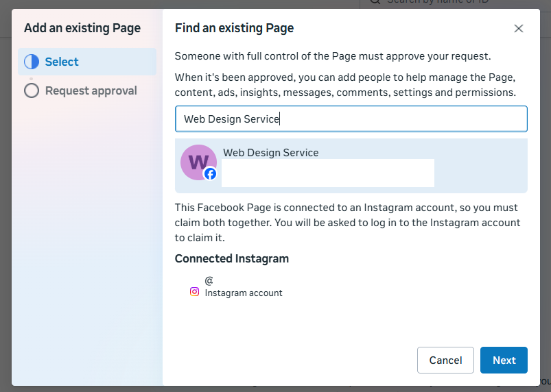
Task: Click the Instagram account label
Action: click(244, 293)
